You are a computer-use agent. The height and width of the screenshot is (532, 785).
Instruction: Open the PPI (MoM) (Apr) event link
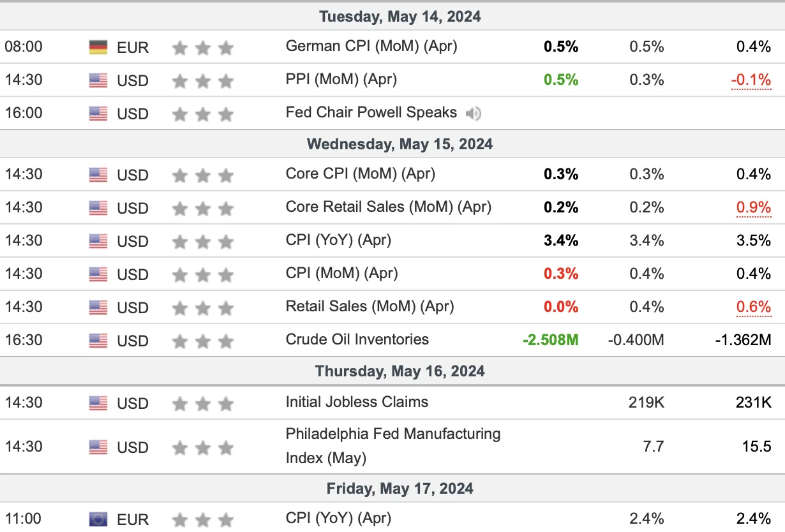coord(341,79)
